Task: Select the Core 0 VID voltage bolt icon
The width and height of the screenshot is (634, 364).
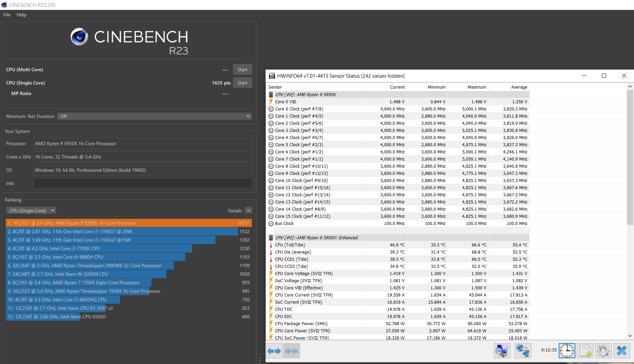Action: click(x=271, y=102)
